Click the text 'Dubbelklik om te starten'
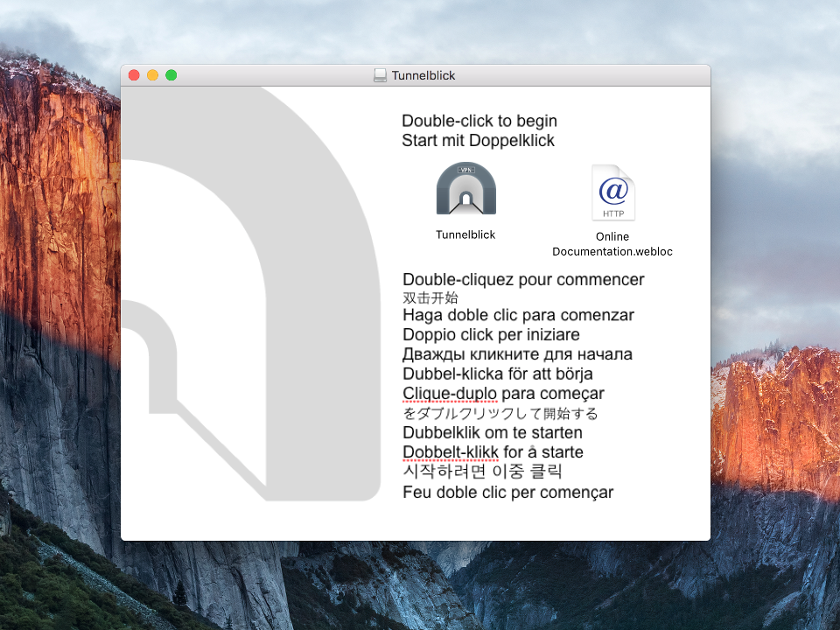 click(x=493, y=432)
